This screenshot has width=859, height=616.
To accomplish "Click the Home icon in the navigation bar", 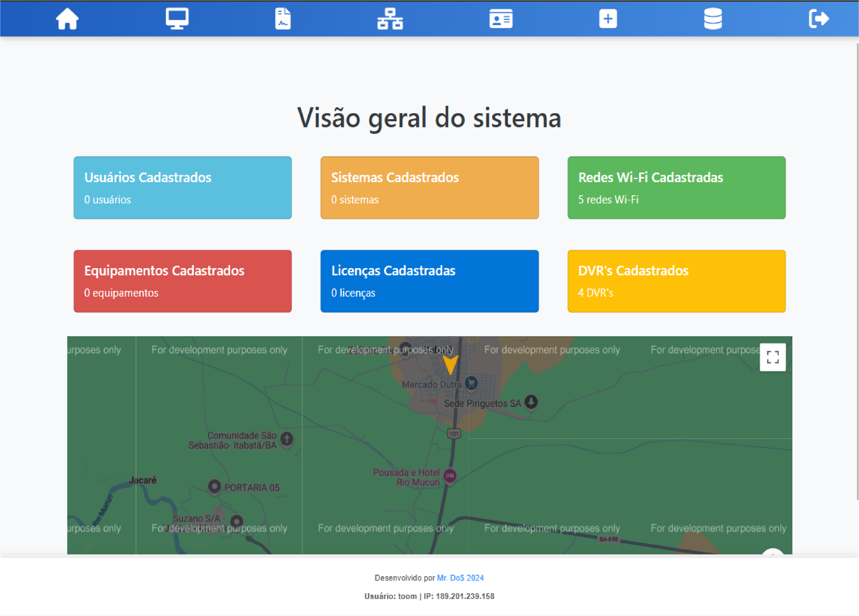I will pos(67,19).
